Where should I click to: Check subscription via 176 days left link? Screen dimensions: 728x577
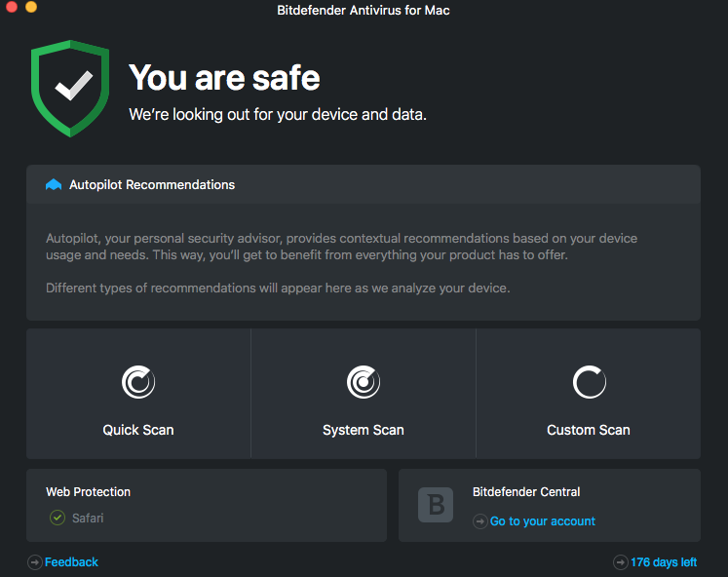(664, 562)
